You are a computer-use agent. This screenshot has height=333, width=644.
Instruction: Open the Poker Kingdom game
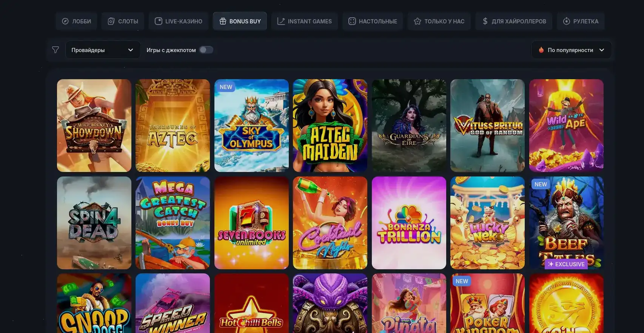tap(487, 303)
